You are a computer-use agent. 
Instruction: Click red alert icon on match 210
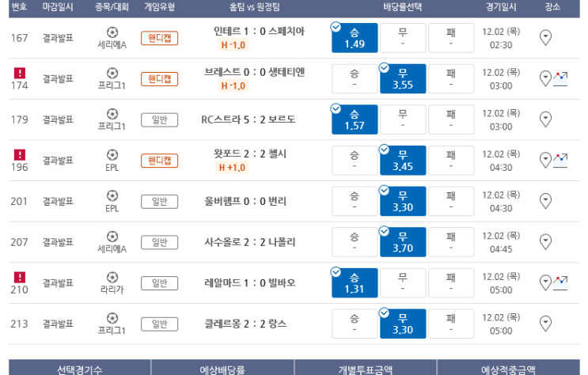click(20, 277)
